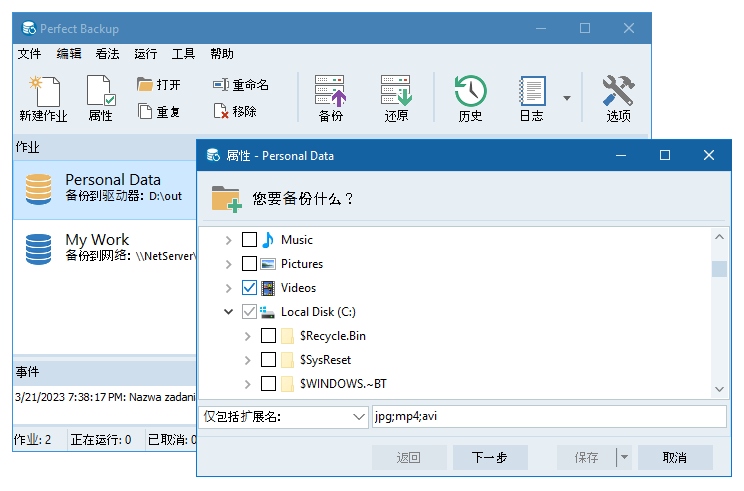The width and height of the screenshot is (744, 491).
Task: Open Options (选项) tools icon
Action: pyautogui.click(x=618, y=98)
